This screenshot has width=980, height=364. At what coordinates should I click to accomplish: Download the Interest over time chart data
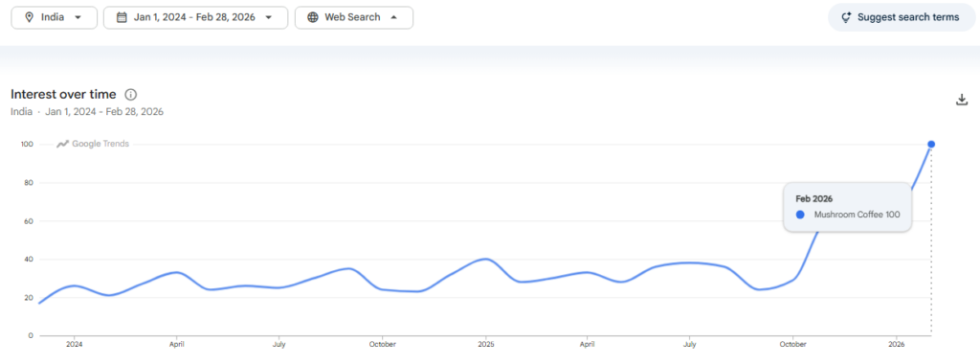pos(962,100)
